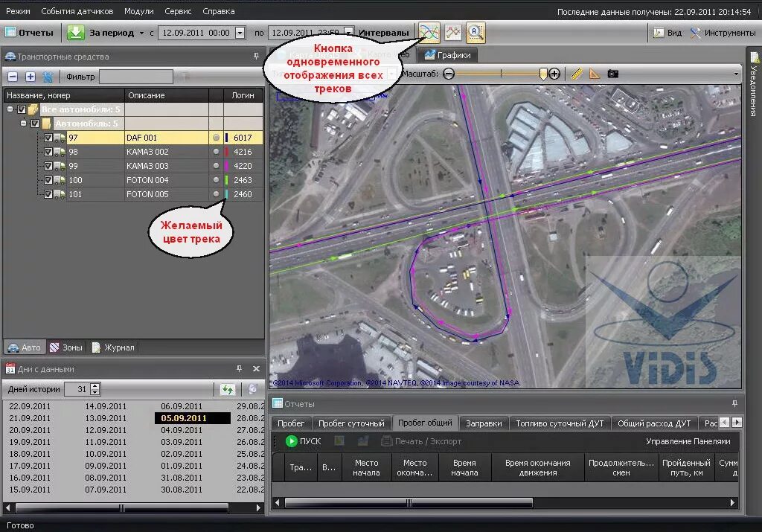Viewport: 762px width, 532px height.
Task: Run report with ПУСК button
Action: click(304, 441)
